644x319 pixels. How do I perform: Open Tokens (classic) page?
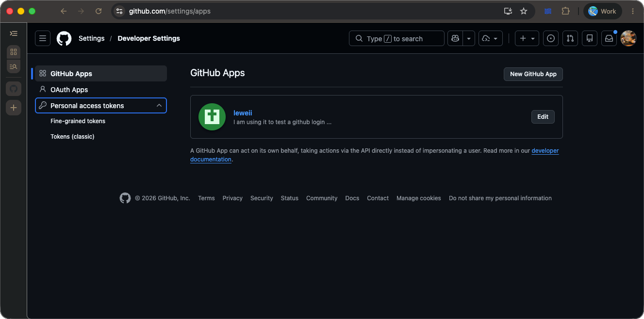72,137
